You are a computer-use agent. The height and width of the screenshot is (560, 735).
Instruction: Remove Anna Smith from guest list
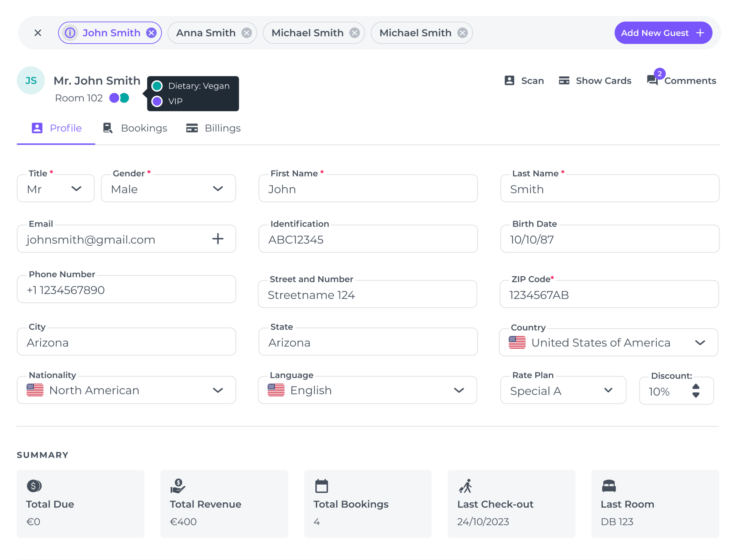pos(246,32)
